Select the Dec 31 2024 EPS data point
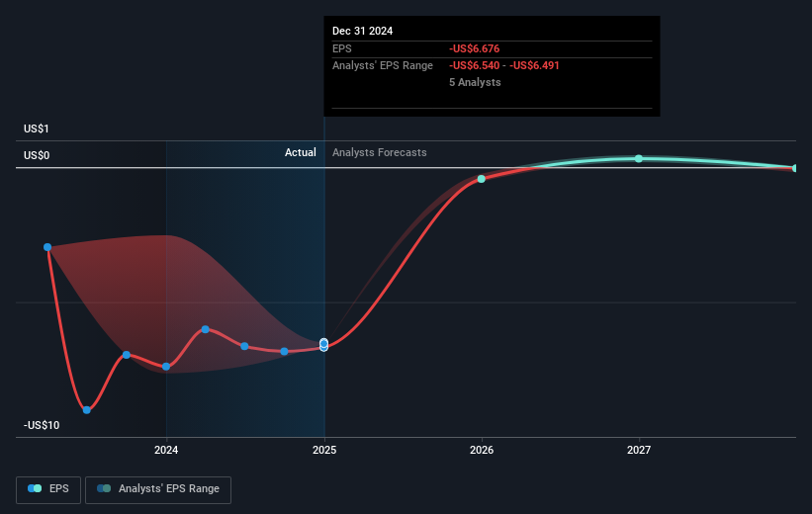 323,345
